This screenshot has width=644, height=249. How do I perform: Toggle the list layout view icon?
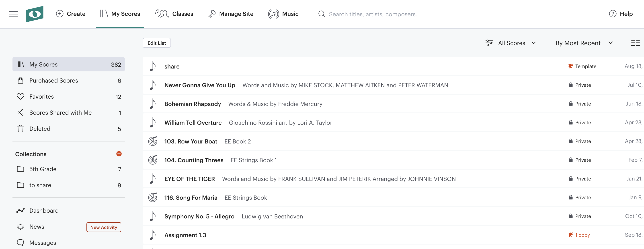click(x=635, y=43)
